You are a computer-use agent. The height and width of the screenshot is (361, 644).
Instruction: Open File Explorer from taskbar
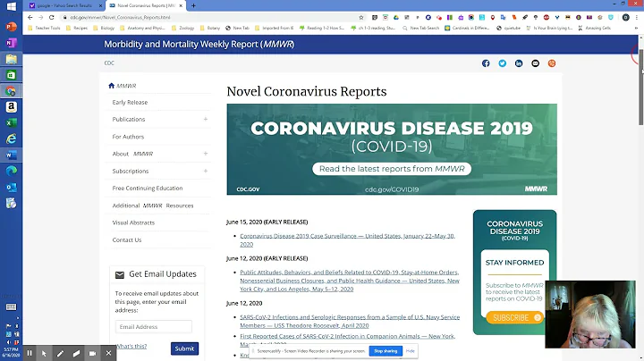pyautogui.click(x=11, y=59)
